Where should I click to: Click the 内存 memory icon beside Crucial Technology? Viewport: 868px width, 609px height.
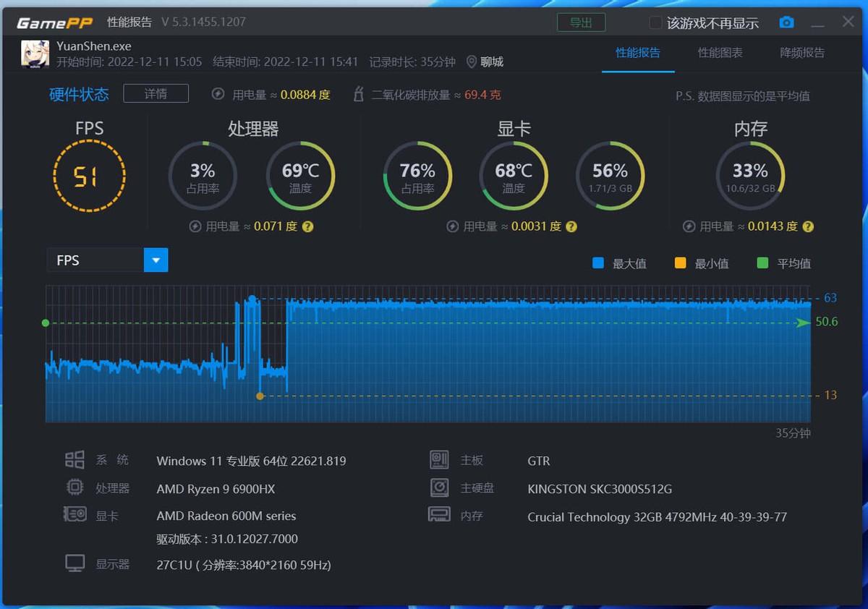[x=439, y=515]
